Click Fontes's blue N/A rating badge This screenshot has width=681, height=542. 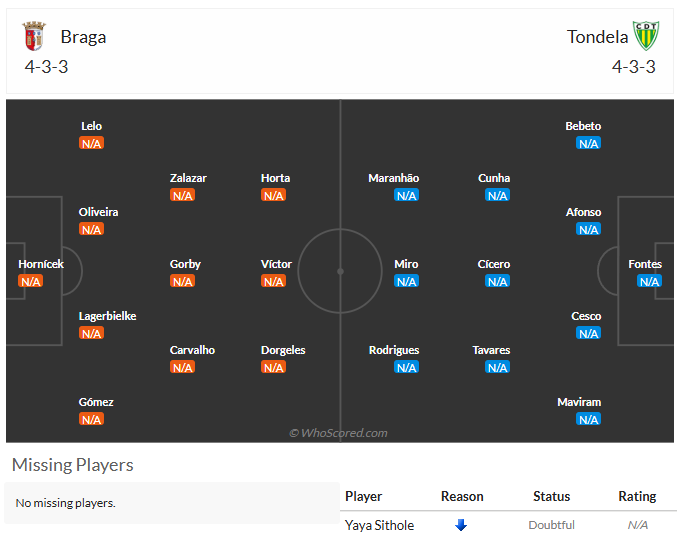pyautogui.click(x=649, y=281)
